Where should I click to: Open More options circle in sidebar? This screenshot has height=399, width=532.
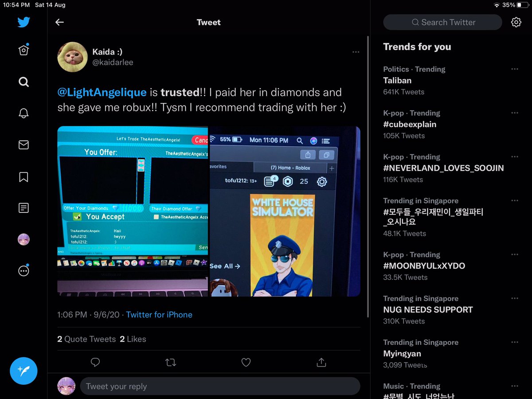[23, 271]
